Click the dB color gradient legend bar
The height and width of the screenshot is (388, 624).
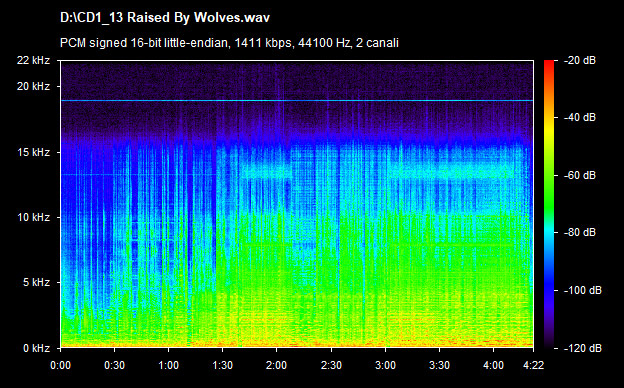pyautogui.click(x=549, y=204)
